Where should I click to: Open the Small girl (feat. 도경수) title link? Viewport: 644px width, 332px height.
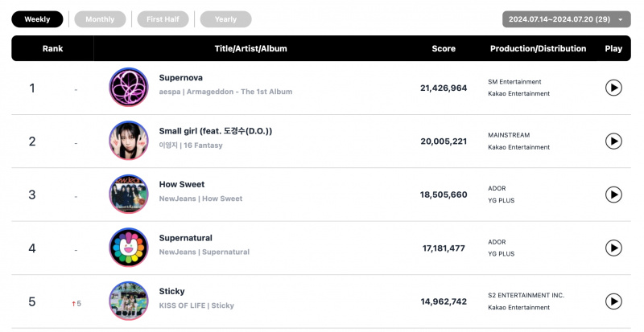(216, 131)
